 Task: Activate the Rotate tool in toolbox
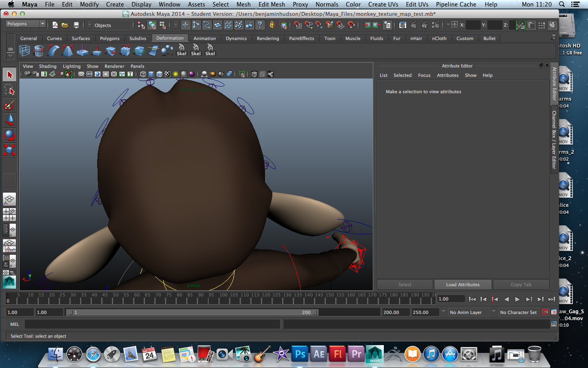pyautogui.click(x=9, y=135)
